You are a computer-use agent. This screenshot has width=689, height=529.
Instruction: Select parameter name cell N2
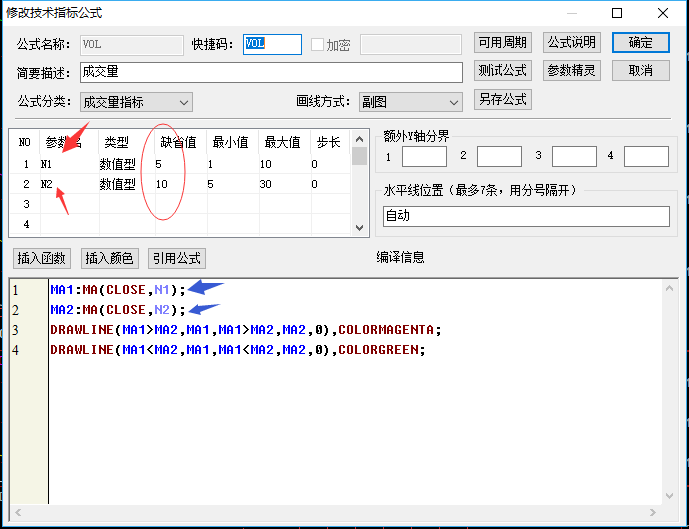[70, 184]
